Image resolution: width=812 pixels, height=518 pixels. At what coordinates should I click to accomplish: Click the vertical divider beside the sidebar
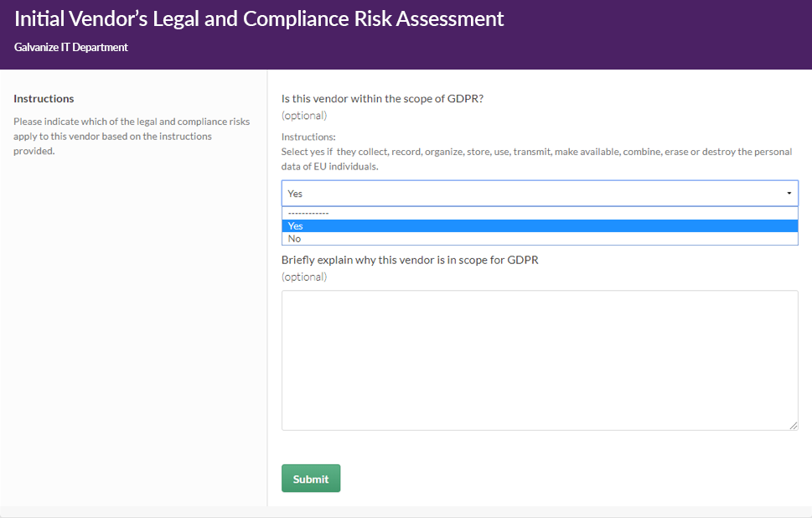[267, 288]
